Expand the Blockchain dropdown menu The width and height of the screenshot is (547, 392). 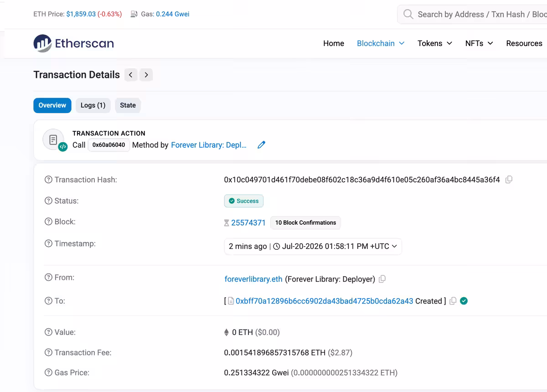coord(381,43)
